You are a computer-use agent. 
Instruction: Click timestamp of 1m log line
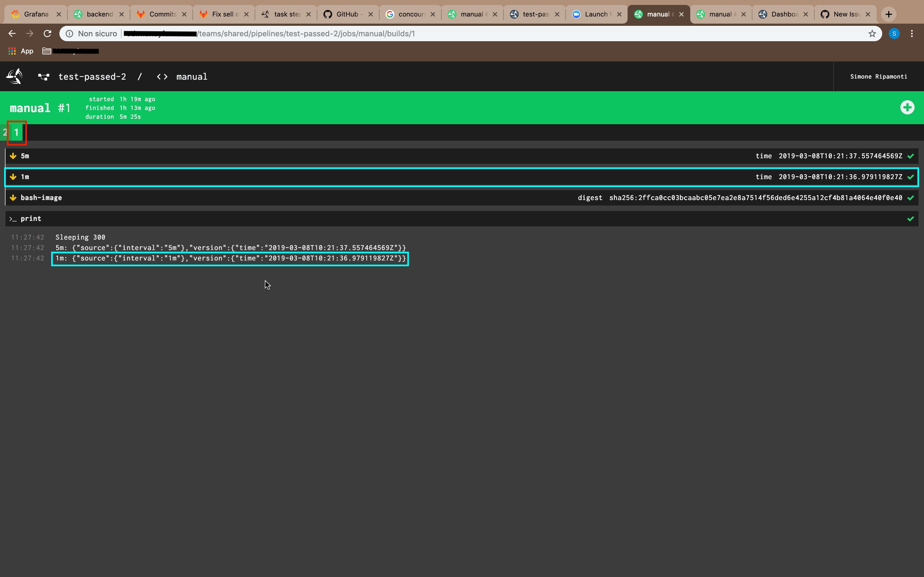28,258
